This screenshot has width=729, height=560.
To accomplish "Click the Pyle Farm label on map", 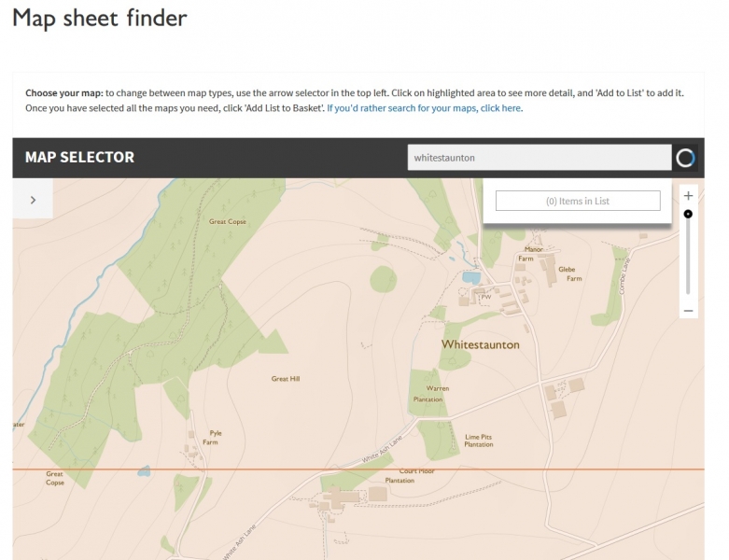I will click(x=216, y=437).
